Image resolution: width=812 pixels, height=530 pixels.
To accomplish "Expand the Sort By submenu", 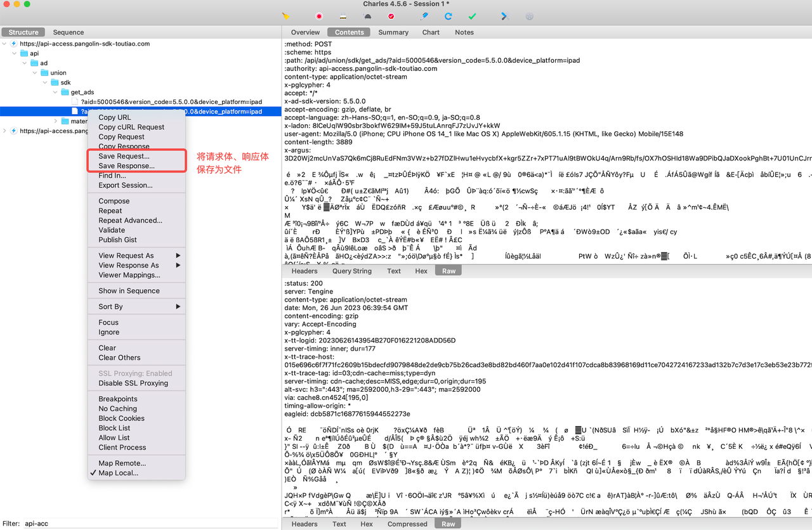I will [110, 307].
